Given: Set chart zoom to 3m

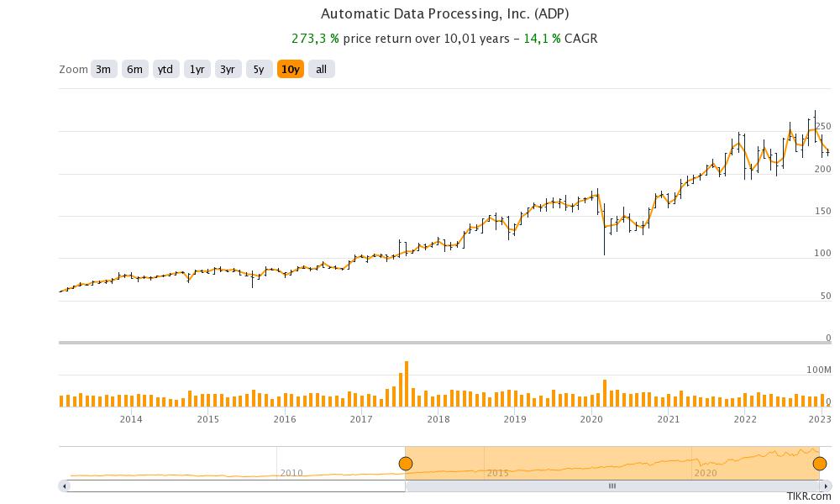Looking at the screenshot, I should pos(103,69).
